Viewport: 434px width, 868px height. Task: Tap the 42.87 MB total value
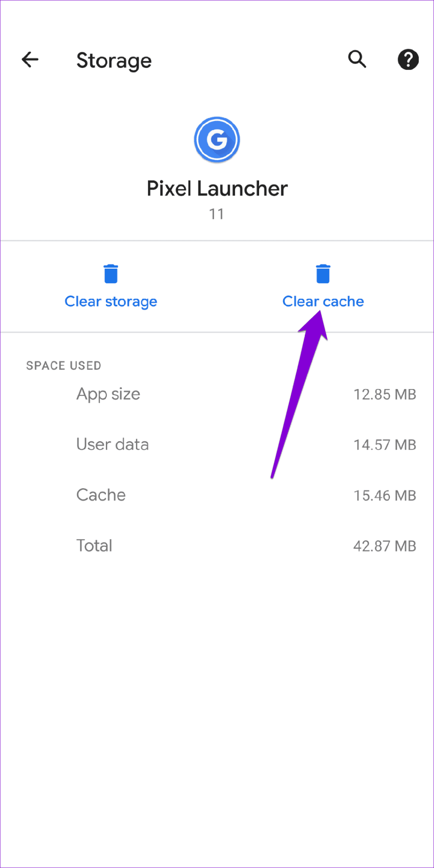pos(384,546)
